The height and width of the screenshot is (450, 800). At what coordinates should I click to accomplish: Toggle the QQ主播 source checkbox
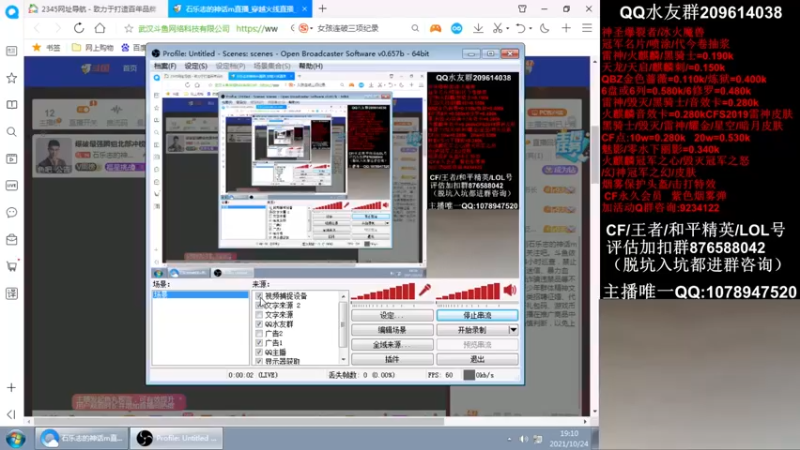coord(259,352)
